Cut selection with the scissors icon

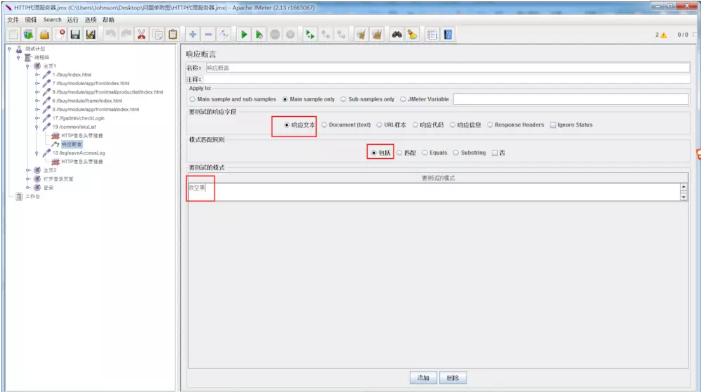tap(142, 34)
